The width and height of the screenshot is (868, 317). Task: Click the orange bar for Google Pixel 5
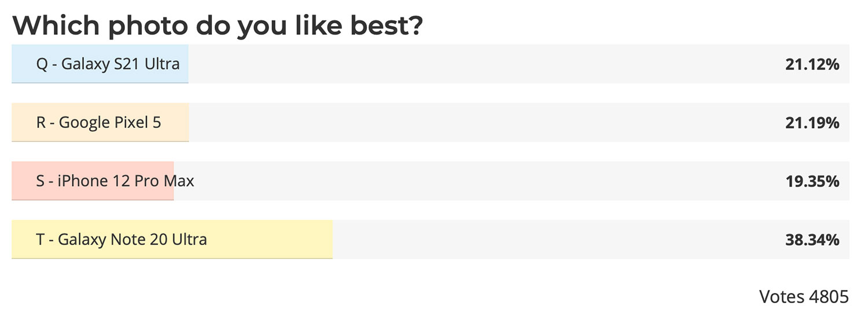click(x=100, y=122)
